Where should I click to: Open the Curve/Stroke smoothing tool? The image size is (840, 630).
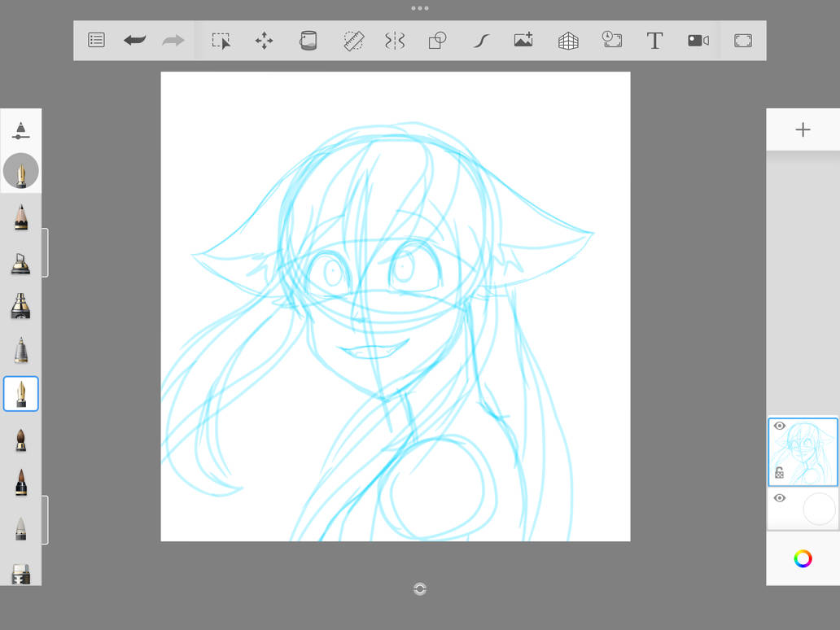[x=480, y=40]
